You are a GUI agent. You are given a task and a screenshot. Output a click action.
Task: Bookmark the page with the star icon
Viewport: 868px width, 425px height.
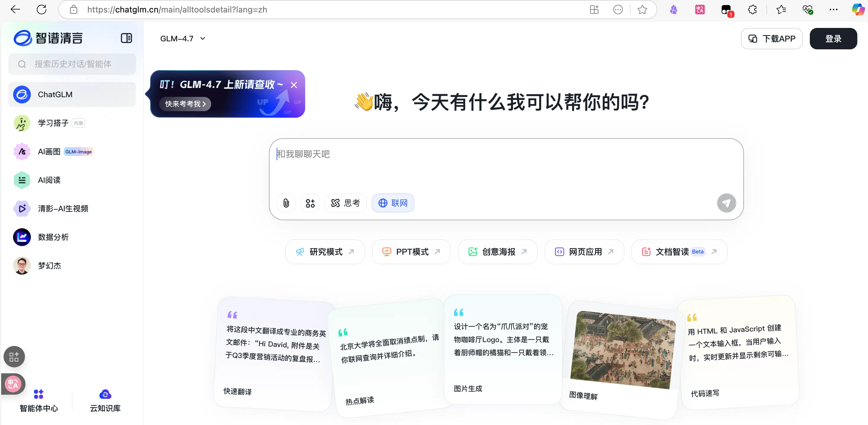[x=642, y=10]
